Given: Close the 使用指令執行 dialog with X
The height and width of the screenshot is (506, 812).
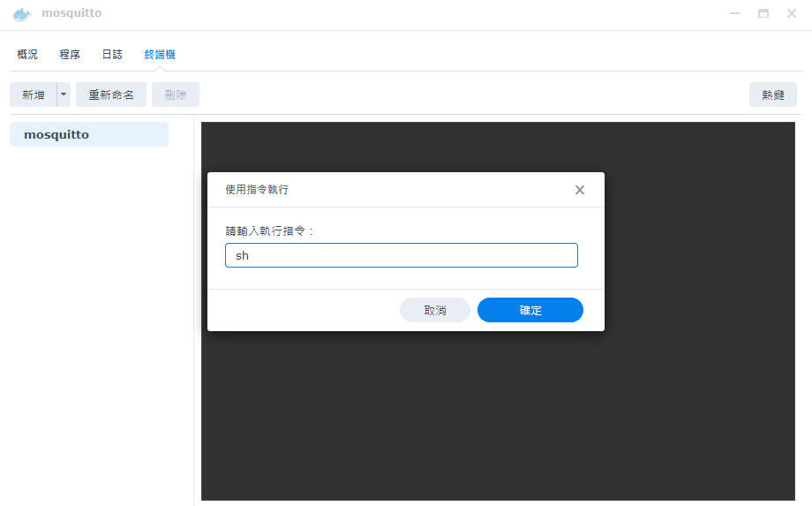Looking at the screenshot, I should tap(580, 190).
